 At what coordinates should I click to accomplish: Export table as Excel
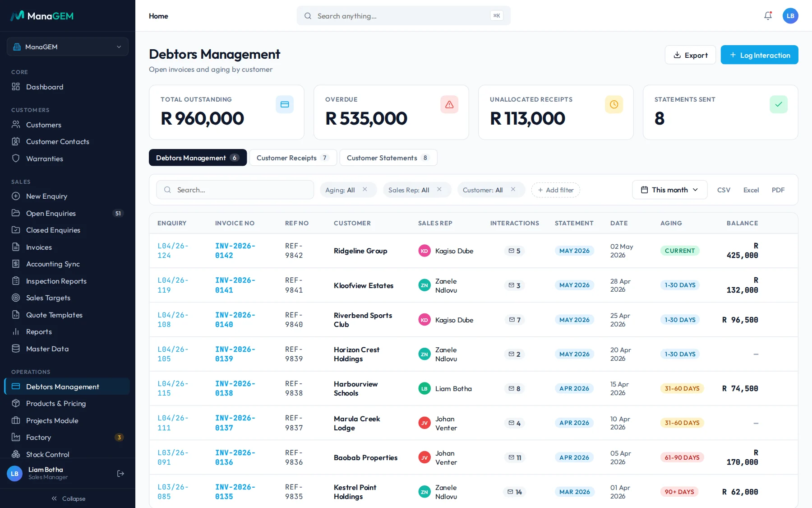[x=751, y=190]
